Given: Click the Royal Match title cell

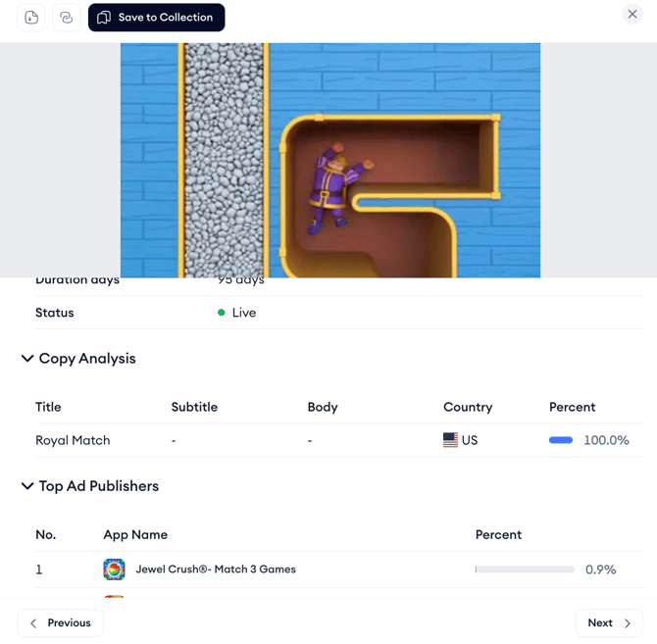Looking at the screenshot, I should pyautogui.click(x=73, y=440).
